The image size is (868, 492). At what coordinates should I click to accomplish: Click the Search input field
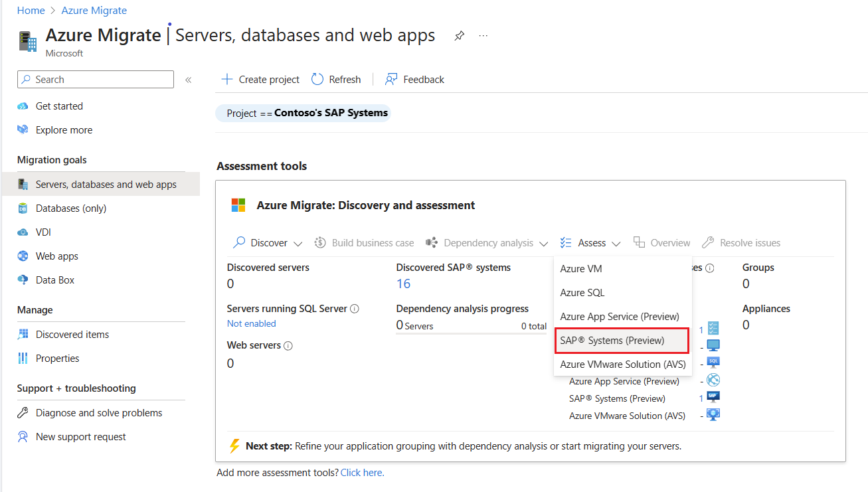pos(96,80)
